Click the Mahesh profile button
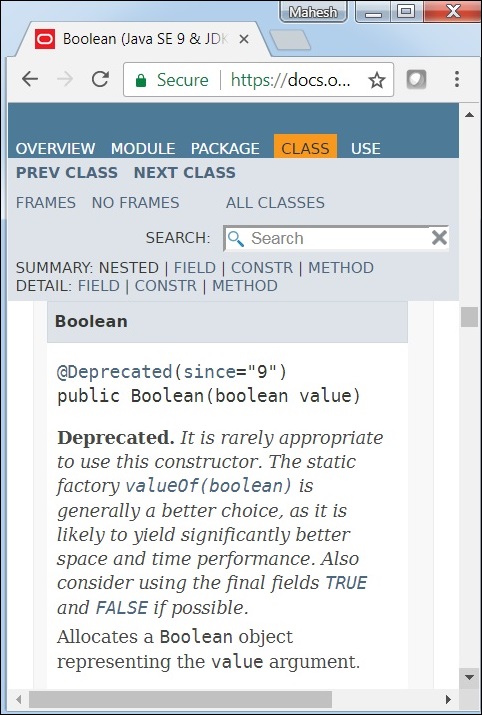 (x=313, y=11)
